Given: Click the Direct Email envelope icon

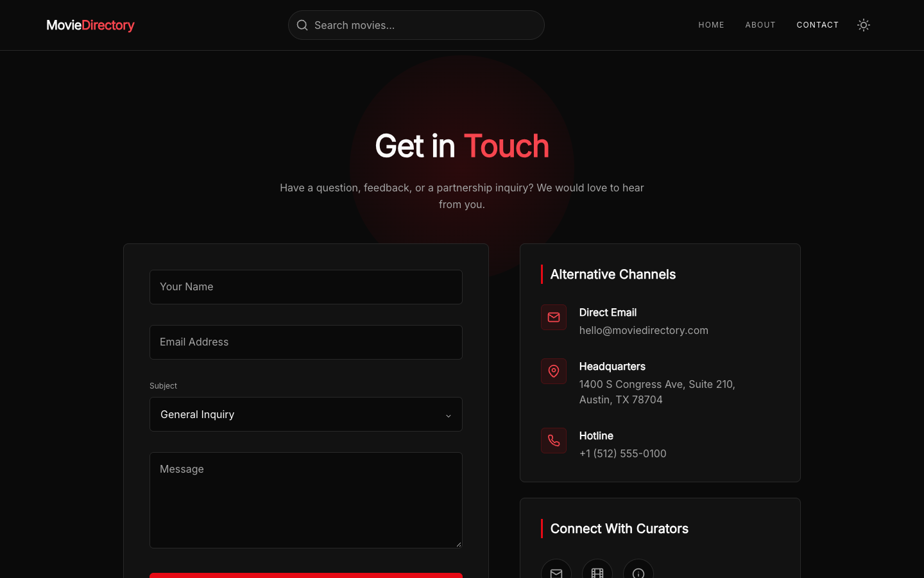Looking at the screenshot, I should click(554, 317).
